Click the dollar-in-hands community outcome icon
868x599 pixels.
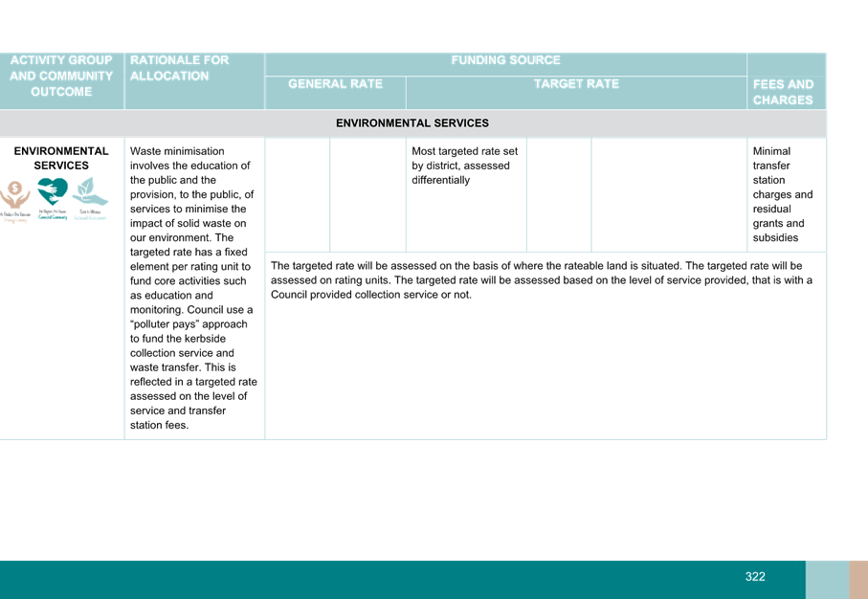(15, 198)
